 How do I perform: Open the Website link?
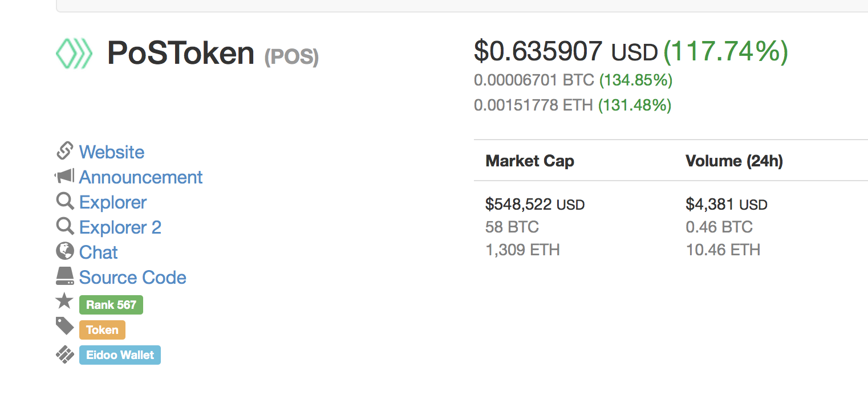[x=112, y=152]
